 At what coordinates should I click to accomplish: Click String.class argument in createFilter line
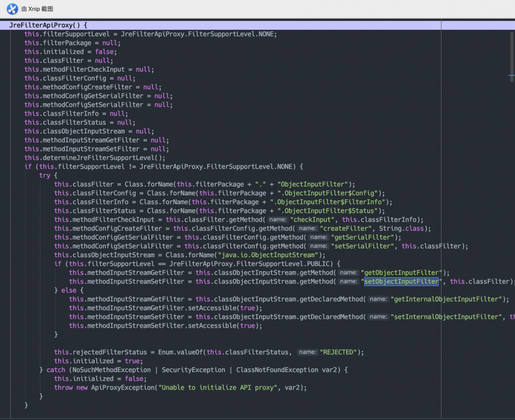(x=401, y=229)
